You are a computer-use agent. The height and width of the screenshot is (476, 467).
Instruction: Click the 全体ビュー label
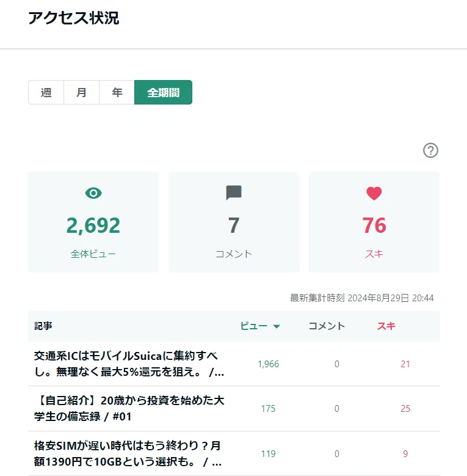pyautogui.click(x=93, y=254)
